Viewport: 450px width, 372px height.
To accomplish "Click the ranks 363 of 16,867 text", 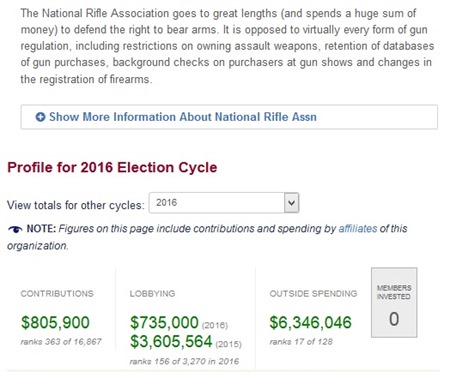I will [x=61, y=342].
